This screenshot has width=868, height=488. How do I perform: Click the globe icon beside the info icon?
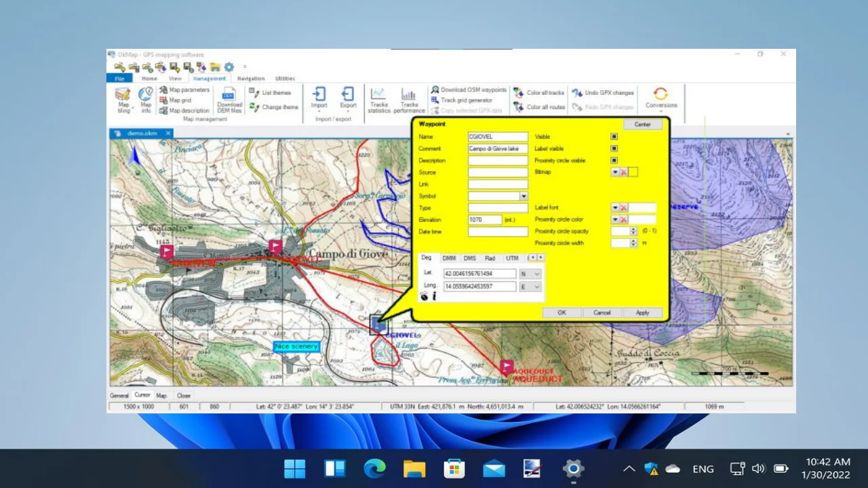click(x=424, y=297)
